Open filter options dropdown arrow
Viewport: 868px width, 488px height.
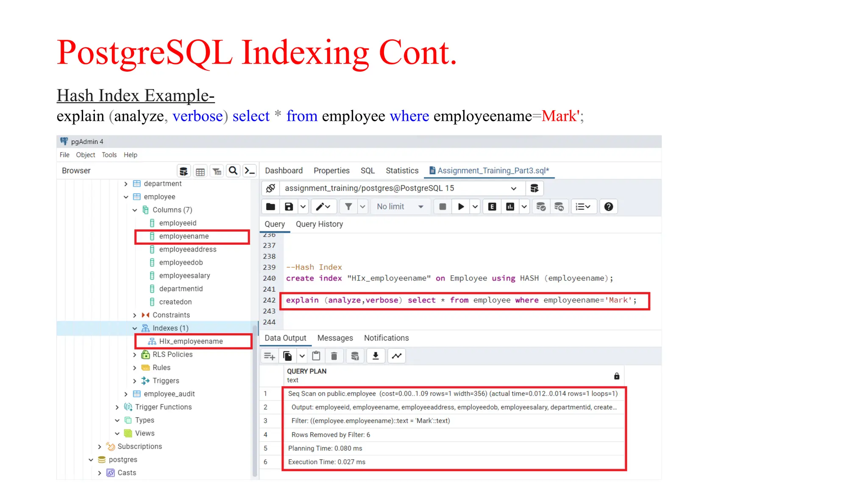click(363, 207)
